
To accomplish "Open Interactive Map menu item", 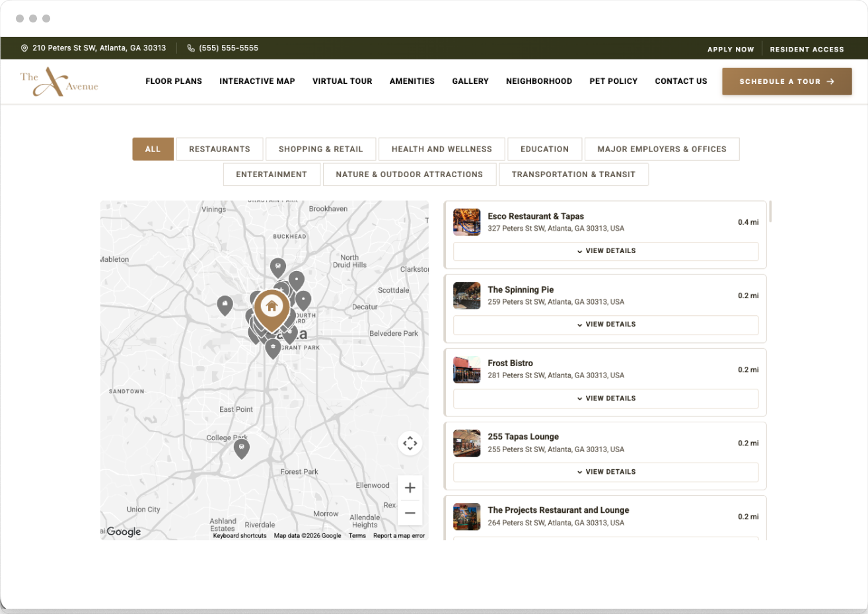I will click(257, 81).
